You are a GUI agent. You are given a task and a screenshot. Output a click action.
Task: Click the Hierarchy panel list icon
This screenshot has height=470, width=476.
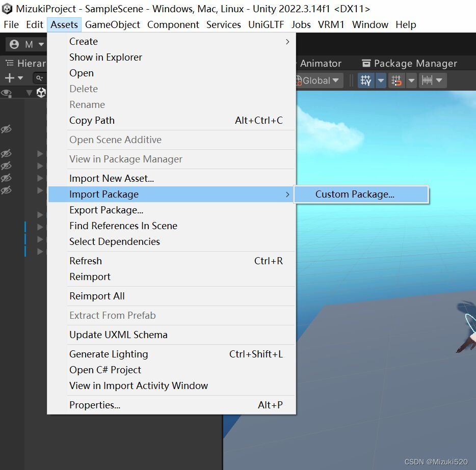[x=10, y=63]
